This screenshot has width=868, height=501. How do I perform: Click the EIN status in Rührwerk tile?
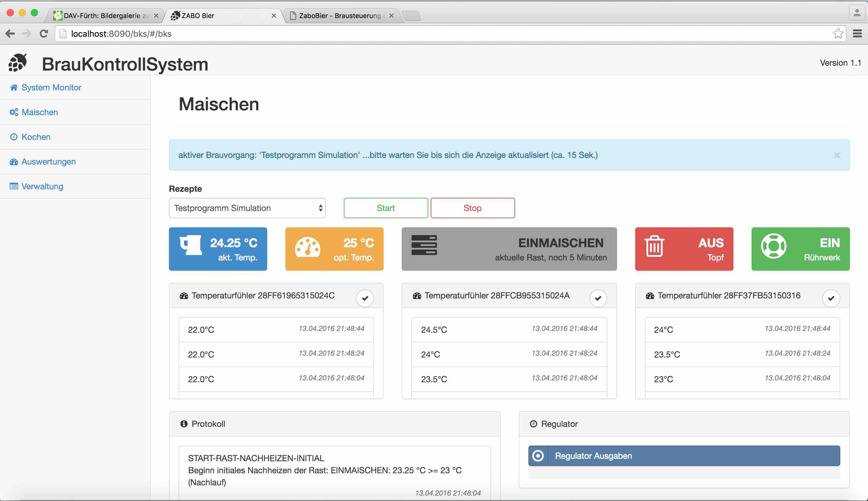tap(830, 243)
